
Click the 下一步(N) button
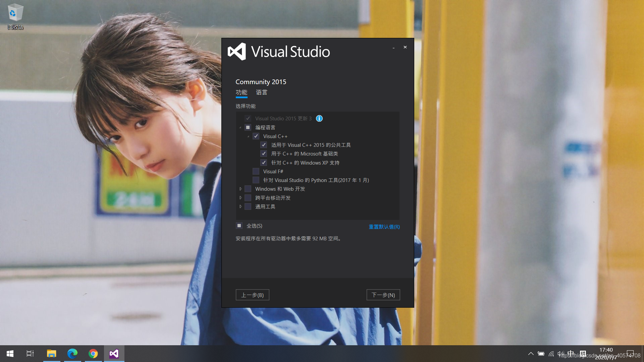[383, 295]
